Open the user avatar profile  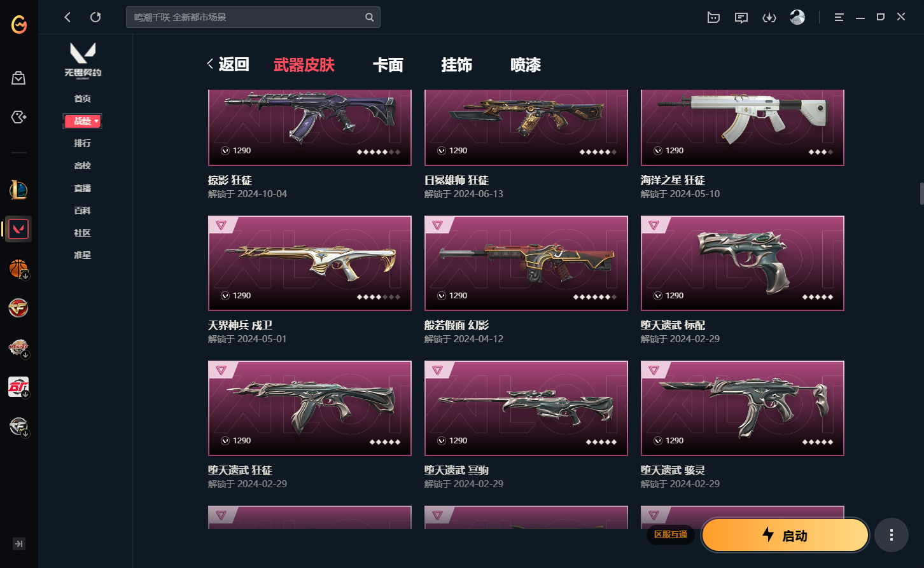(797, 17)
